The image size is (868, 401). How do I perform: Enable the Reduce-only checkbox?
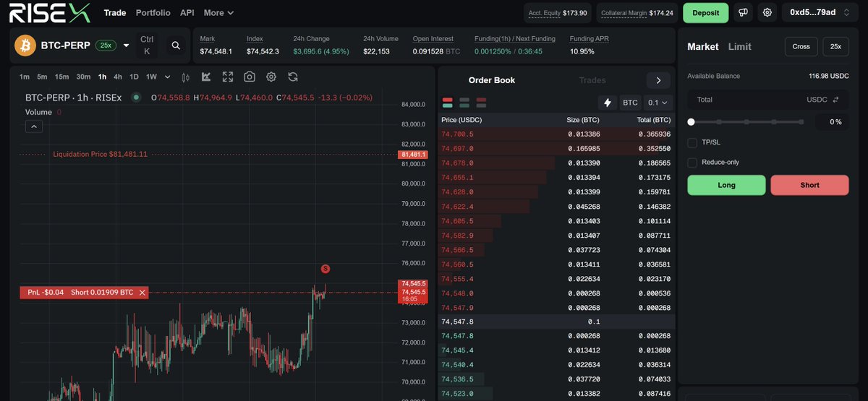692,163
